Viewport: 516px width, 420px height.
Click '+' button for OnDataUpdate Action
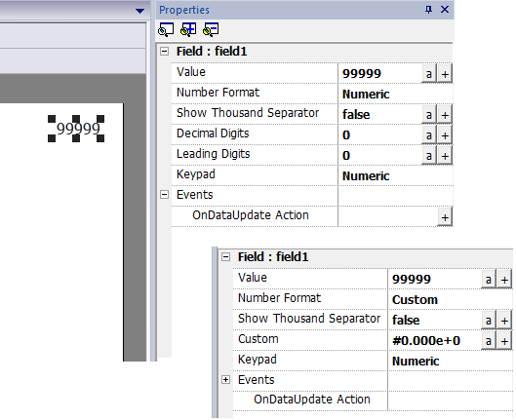point(445,217)
